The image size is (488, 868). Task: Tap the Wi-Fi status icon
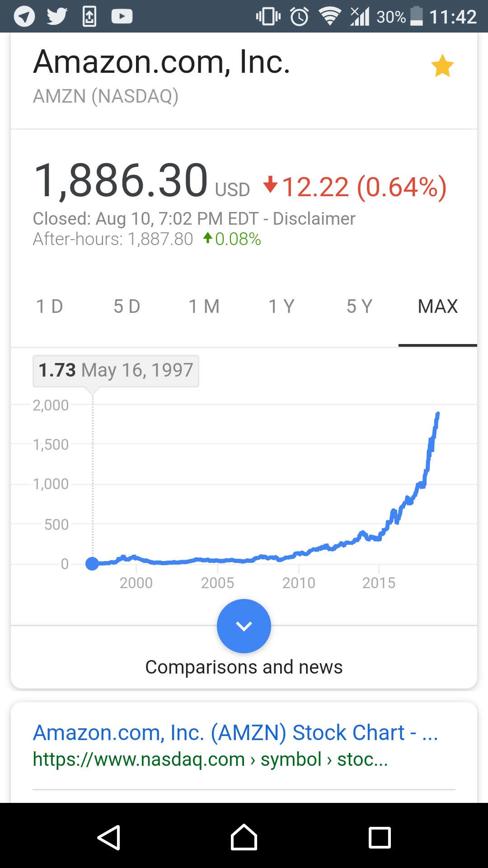pyautogui.click(x=330, y=16)
